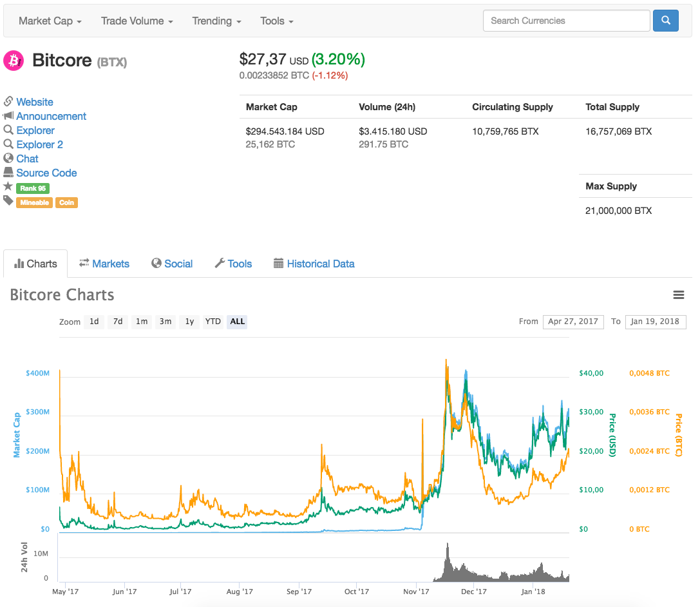Click the 0.00233852 BTC price text
700x607 pixels.
point(274,75)
